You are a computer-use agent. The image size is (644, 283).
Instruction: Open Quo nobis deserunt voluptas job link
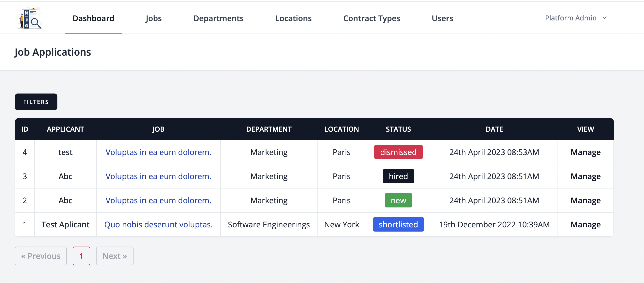158,224
